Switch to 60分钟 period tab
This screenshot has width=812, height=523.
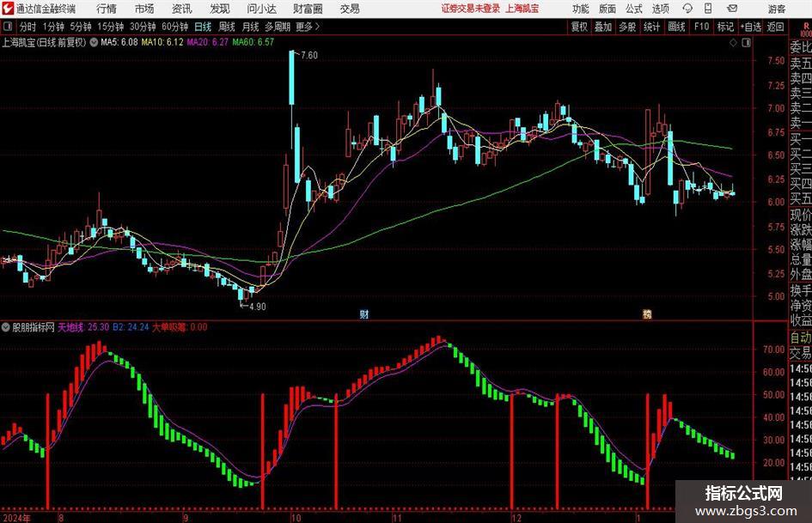coord(174,27)
